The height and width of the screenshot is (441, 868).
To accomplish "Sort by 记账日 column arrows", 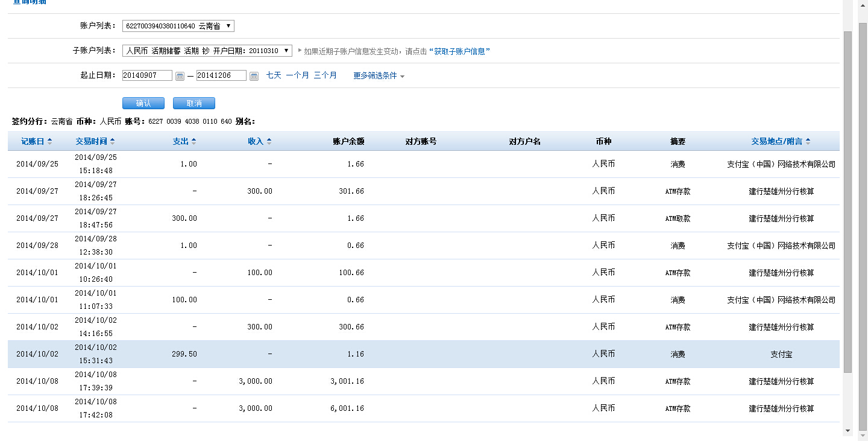I will pos(49,142).
